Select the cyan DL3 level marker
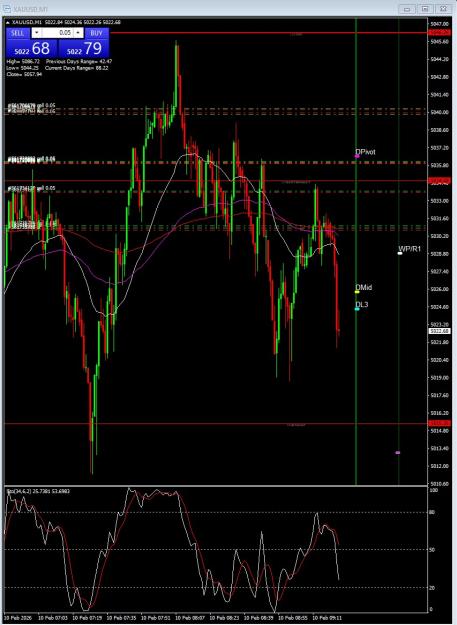Screen dimensions: 457x625 [357, 309]
